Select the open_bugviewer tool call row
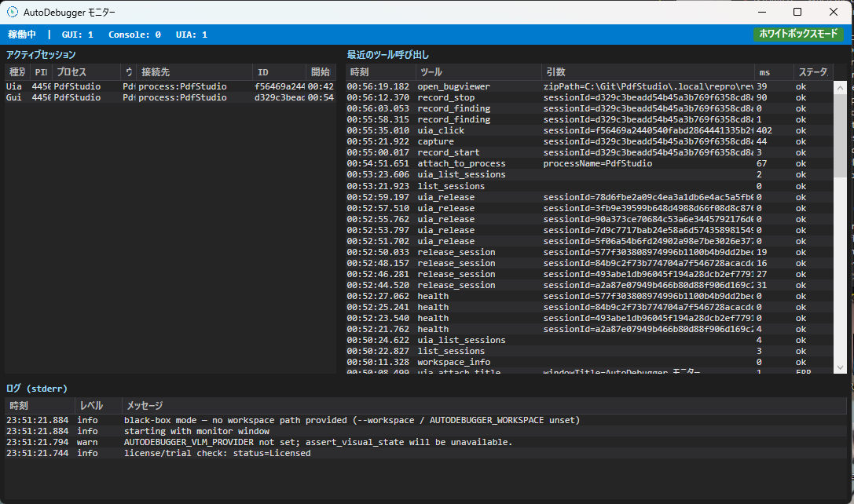The height and width of the screenshot is (504, 854). [589, 86]
